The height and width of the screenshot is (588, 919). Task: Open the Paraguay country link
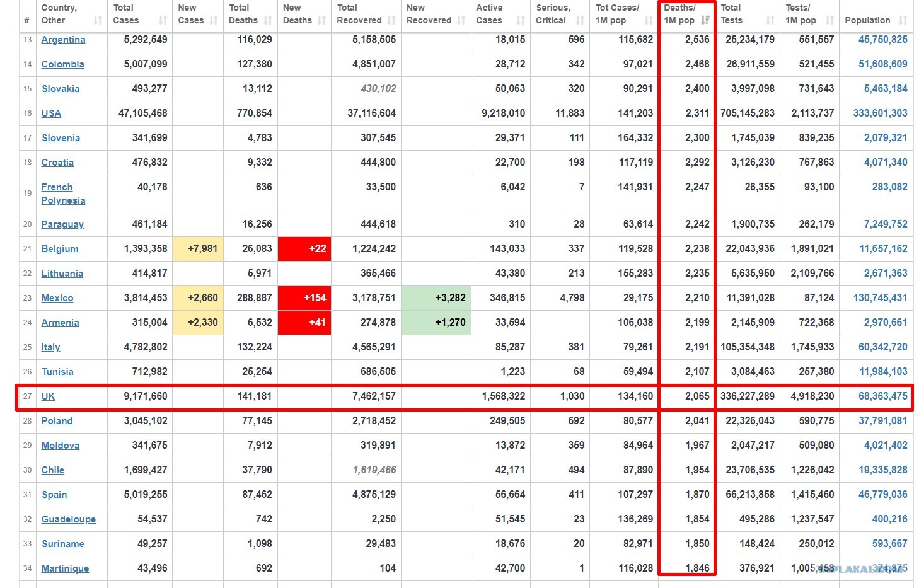coord(62,224)
